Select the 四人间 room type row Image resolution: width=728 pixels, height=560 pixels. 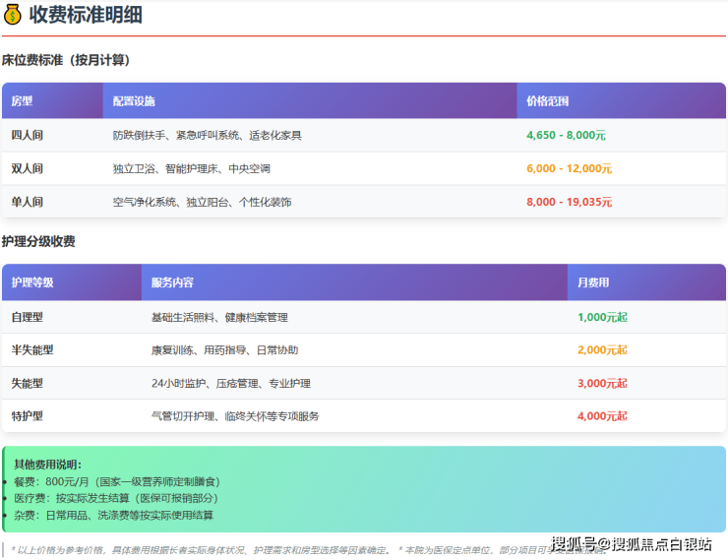tap(27, 136)
